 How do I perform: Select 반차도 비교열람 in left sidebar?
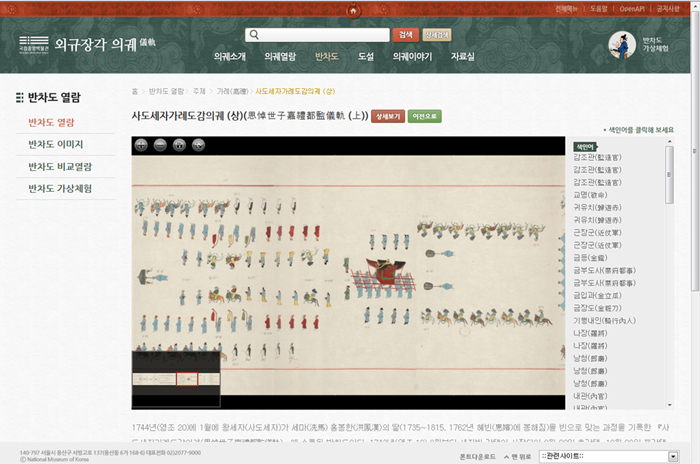pyautogui.click(x=60, y=167)
